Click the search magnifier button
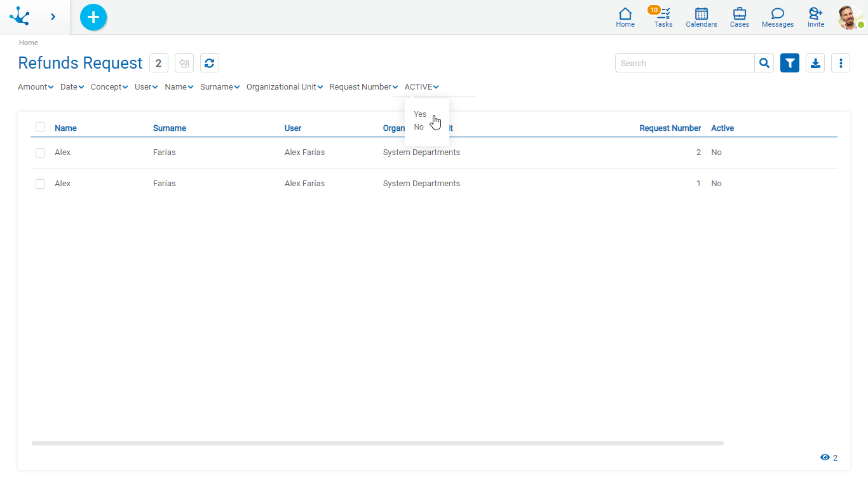 (764, 63)
